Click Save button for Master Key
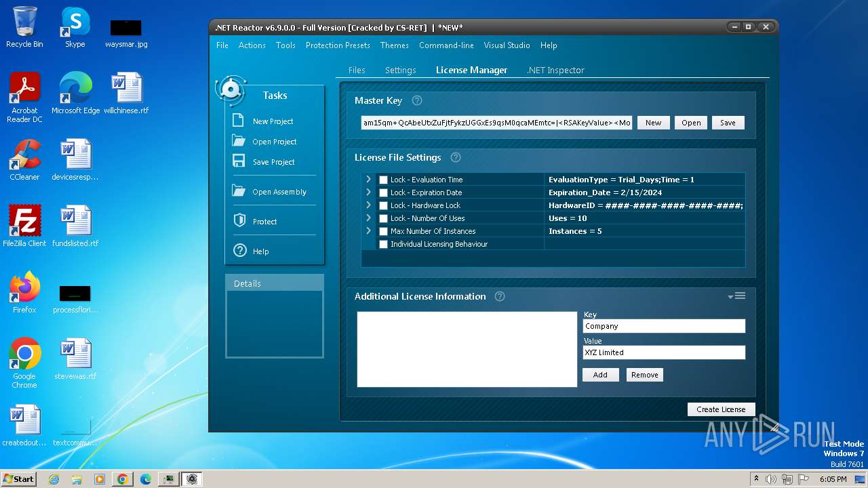The height and width of the screenshot is (488, 868). point(728,123)
